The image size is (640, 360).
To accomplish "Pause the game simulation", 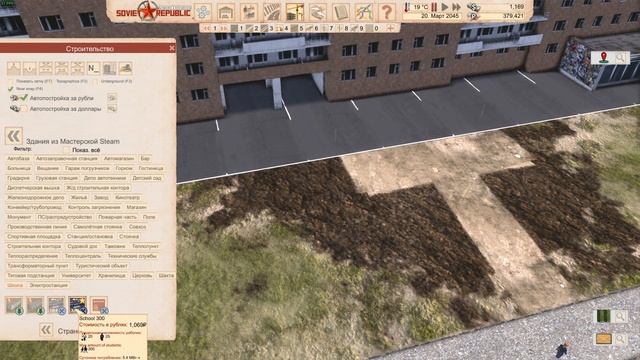I will (x=434, y=7).
